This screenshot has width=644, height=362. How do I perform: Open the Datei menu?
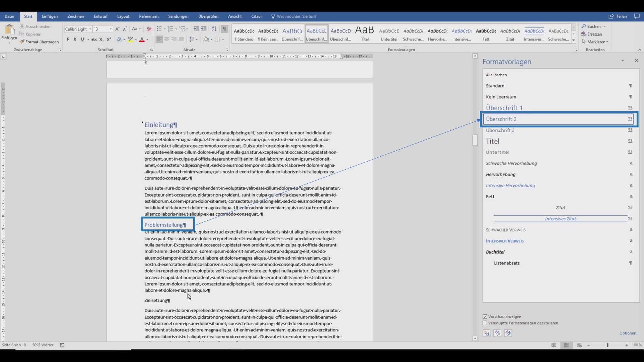pos(9,16)
